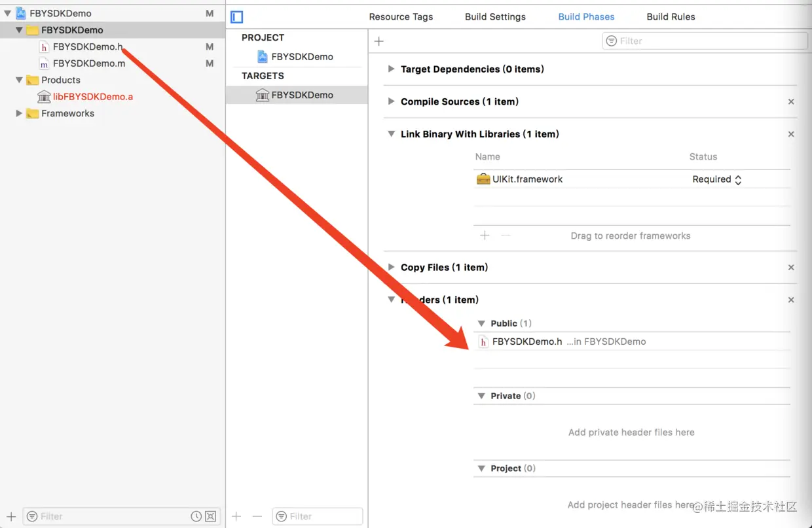Collapse Link Binary With Libraries phase

pyautogui.click(x=391, y=134)
